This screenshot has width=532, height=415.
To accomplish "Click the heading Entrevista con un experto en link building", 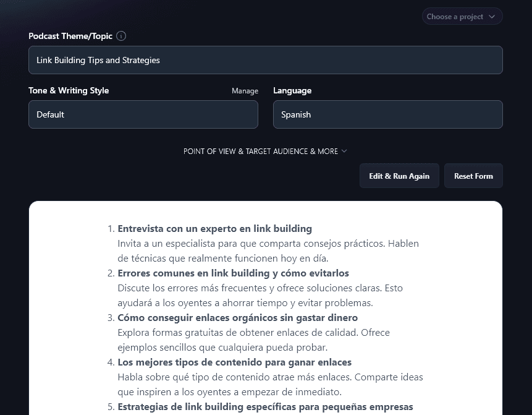I will (x=214, y=228).
